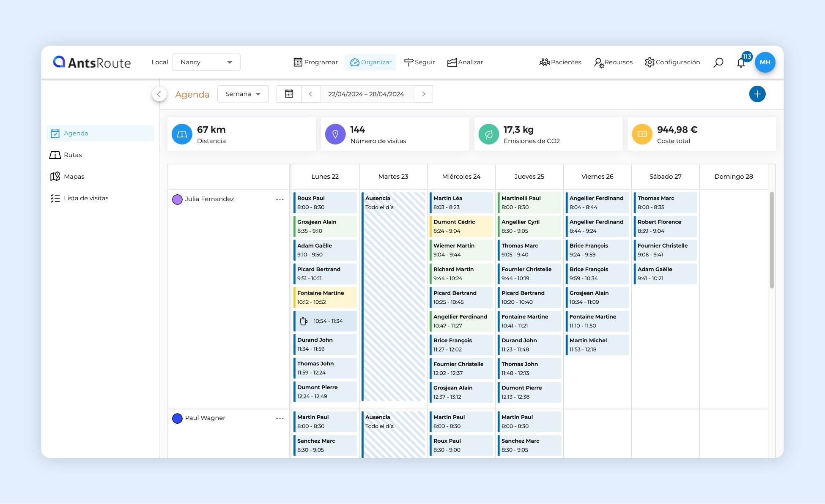Screen dimensions: 825x504
Task: Open the Mapas sidebar item
Action: [x=74, y=177]
